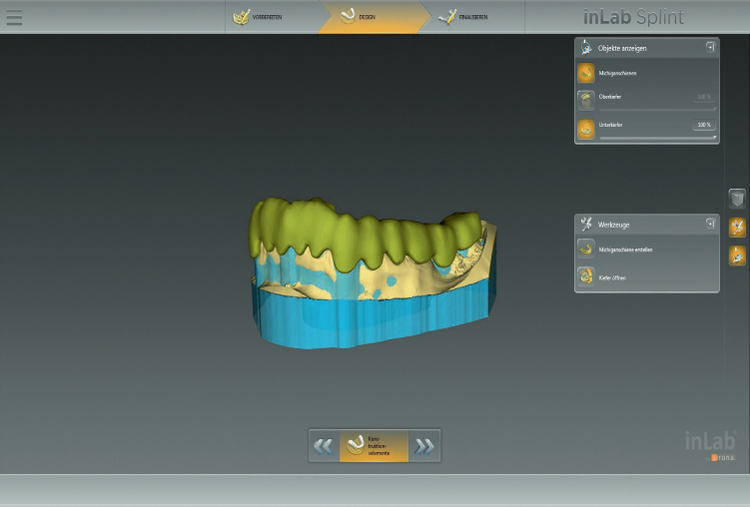Open the hamburger menu
750x507 pixels.
(14, 17)
